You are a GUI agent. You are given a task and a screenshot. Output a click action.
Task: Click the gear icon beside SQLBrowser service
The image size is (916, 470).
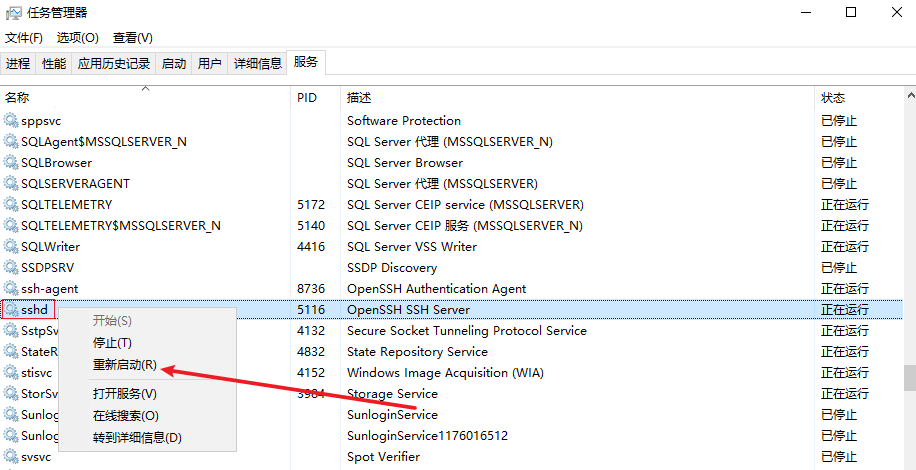[x=12, y=163]
